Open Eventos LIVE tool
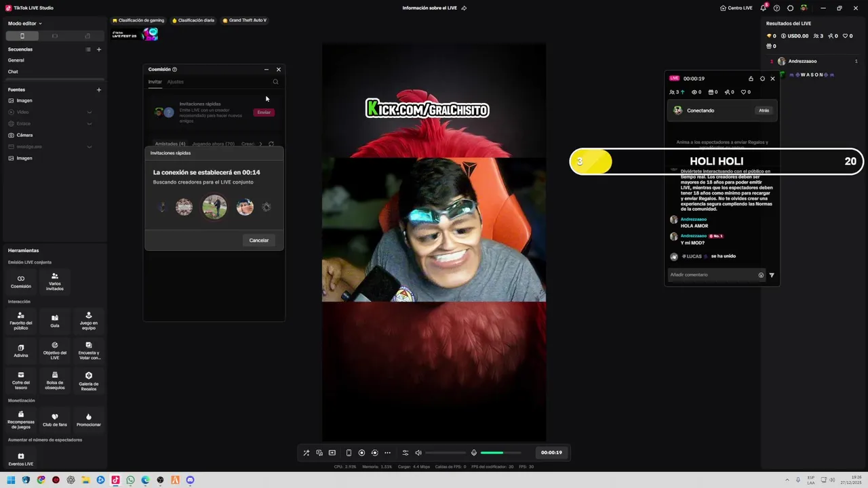This screenshot has width=868, height=488. [21, 459]
